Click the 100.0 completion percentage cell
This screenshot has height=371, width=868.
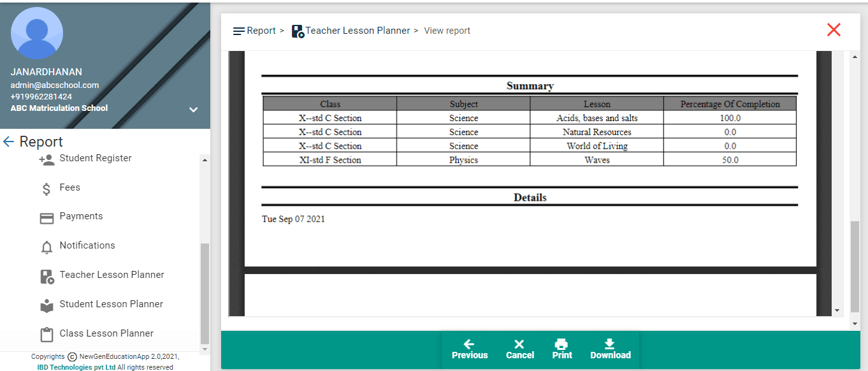[x=730, y=118]
